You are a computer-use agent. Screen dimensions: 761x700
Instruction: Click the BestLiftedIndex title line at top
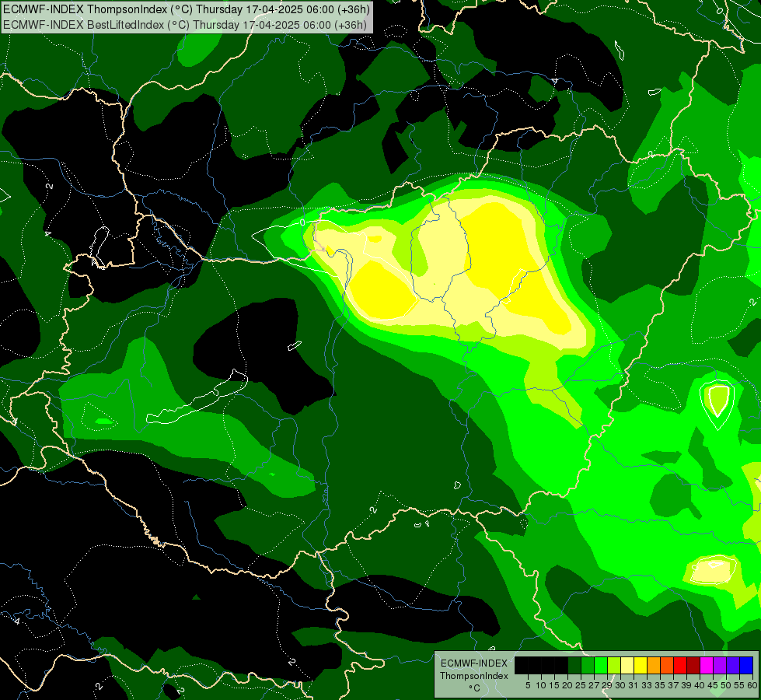point(185,25)
